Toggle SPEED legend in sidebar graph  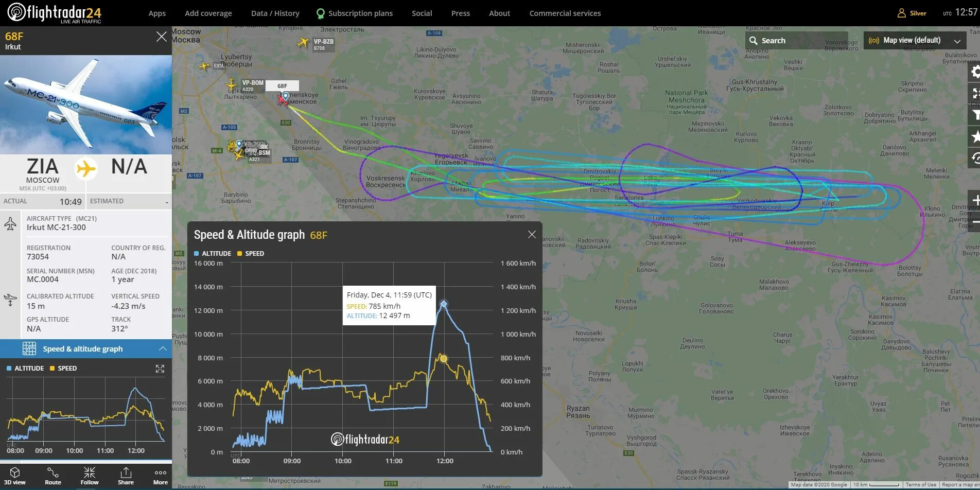click(63, 369)
